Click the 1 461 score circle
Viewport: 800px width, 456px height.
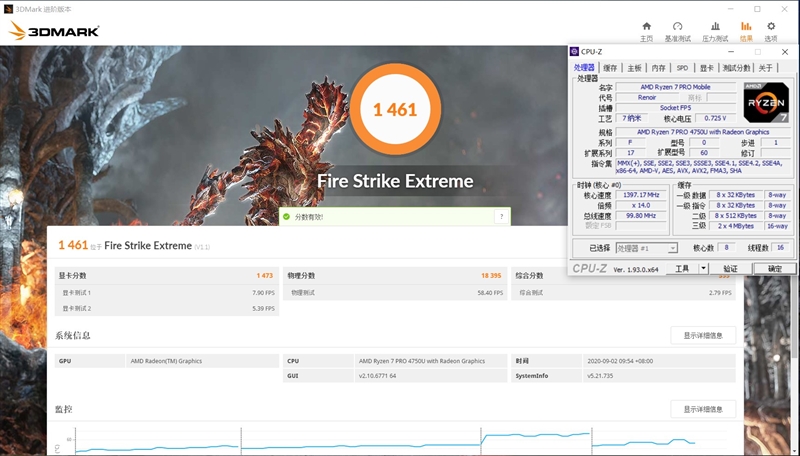(x=395, y=109)
